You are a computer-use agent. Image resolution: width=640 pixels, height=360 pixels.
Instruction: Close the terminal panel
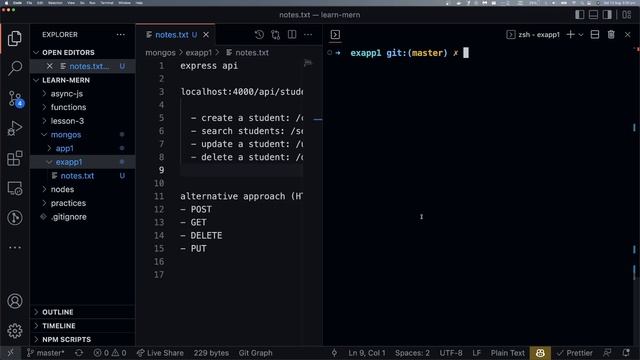[x=627, y=35]
